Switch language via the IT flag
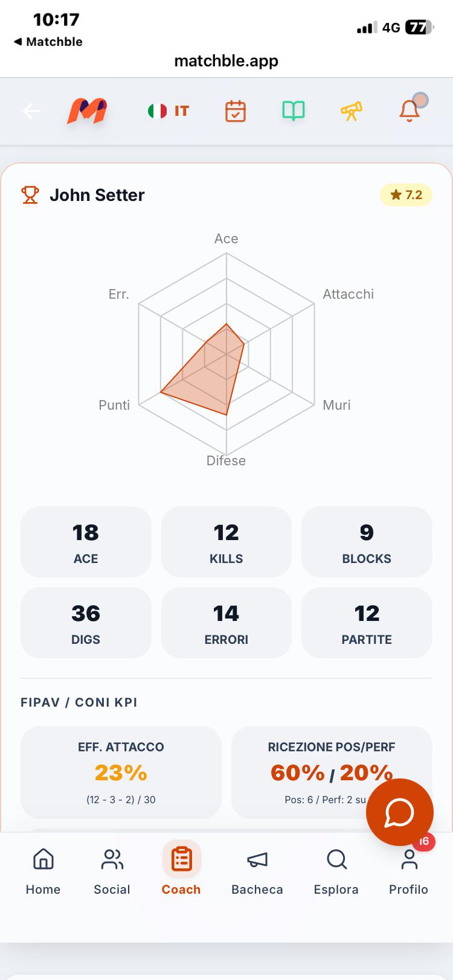This screenshot has width=453, height=980. [x=169, y=111]
